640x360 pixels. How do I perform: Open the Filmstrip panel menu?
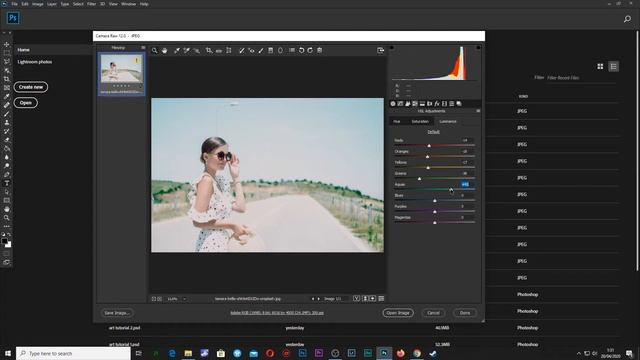tap(143, 48)
